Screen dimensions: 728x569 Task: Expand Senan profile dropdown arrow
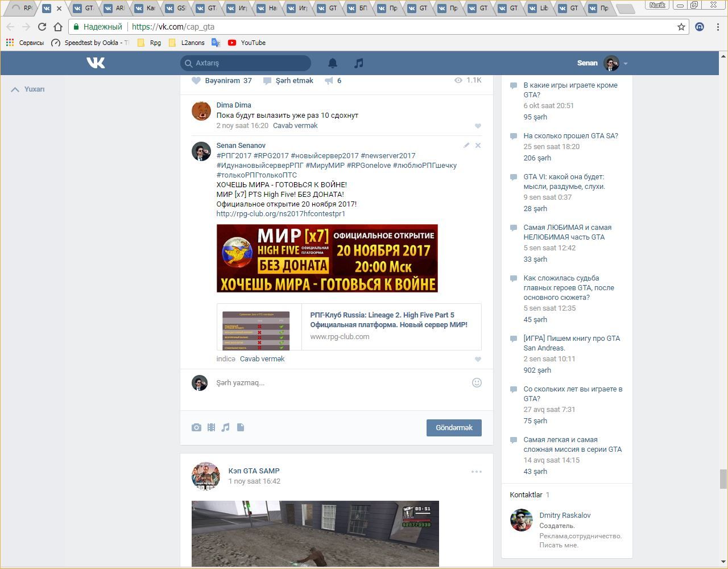625,64
